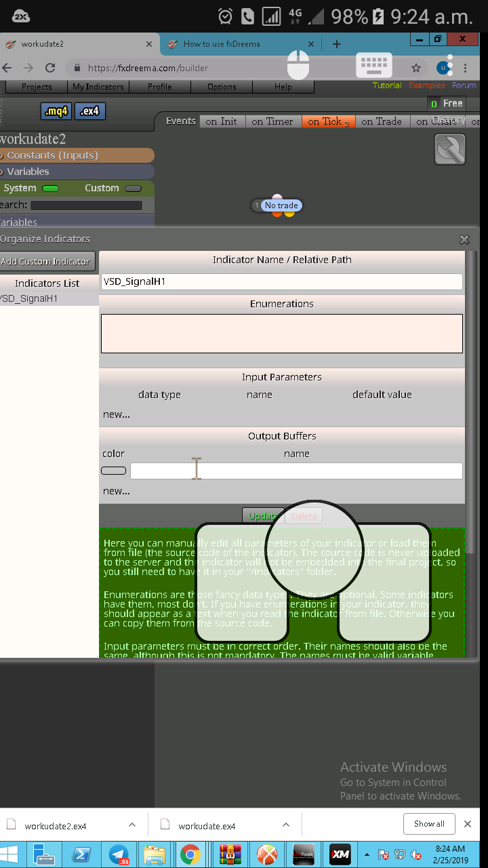Open the Forum link
This screenshot has width=488, height=868.
pyautogui.click(x=464, y=85)
